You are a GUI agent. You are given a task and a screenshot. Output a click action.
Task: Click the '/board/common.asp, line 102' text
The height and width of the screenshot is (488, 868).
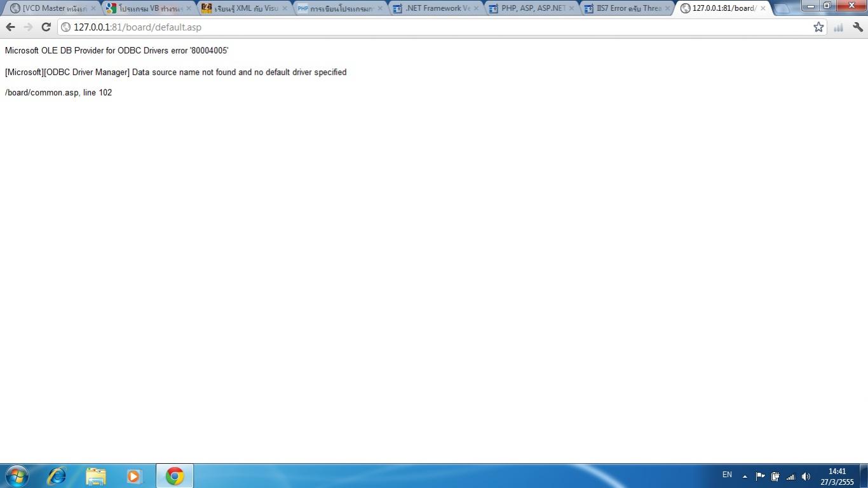click(58, 92)
